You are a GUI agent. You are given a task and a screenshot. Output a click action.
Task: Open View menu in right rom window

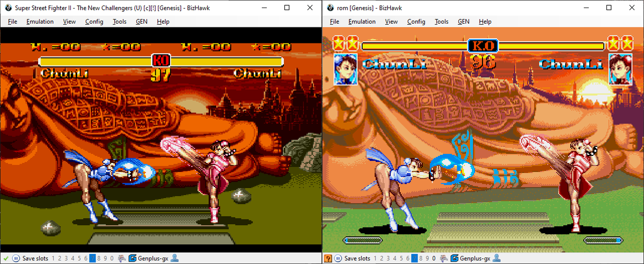391,22
